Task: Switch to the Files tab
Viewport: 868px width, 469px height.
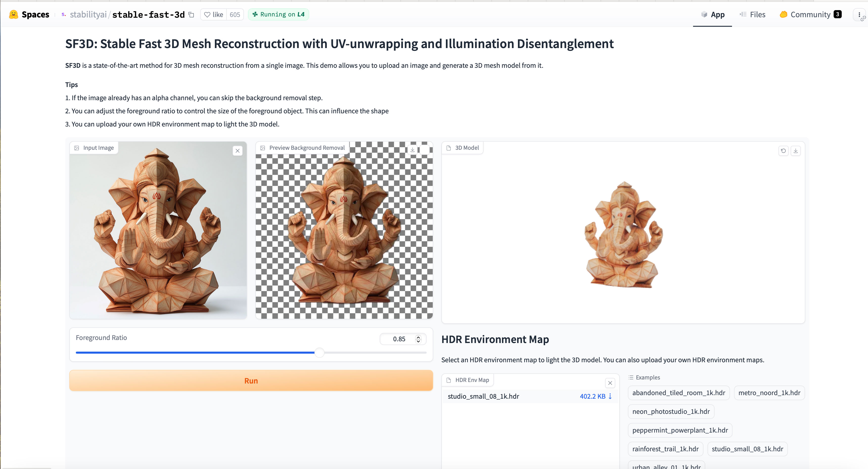Action: tap(752, 14)
